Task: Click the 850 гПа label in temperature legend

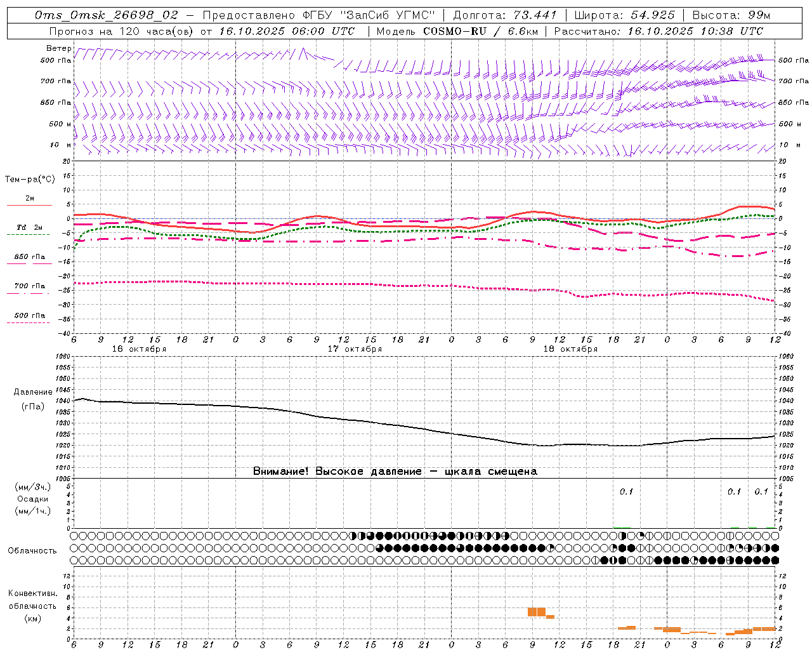Action: click(29, 257)
